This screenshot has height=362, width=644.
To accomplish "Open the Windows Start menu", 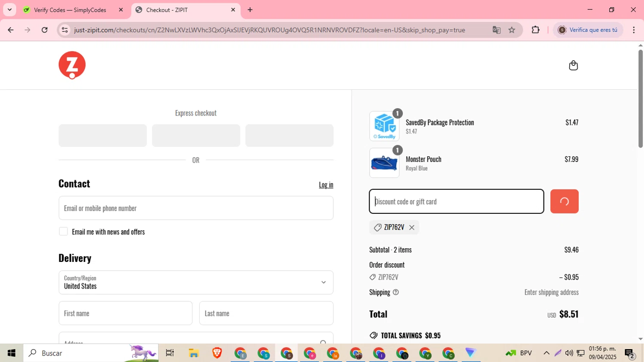I will pos(12,353).
